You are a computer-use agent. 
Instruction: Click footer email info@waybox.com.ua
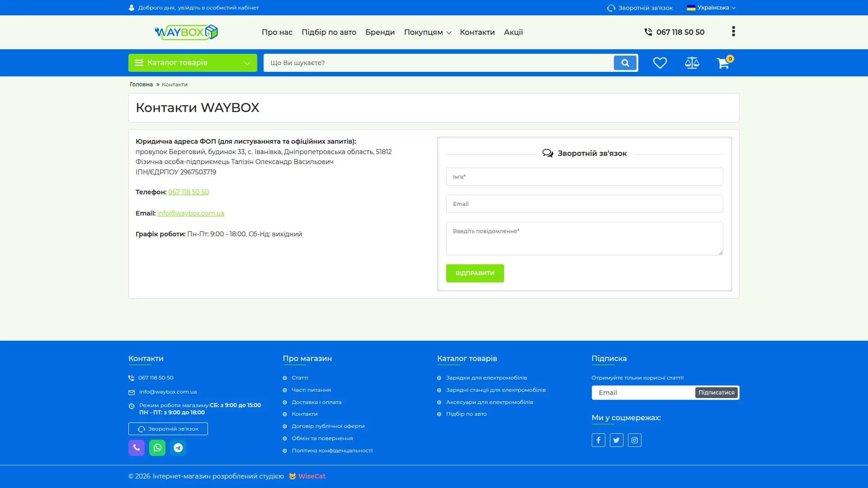(168, 392)
